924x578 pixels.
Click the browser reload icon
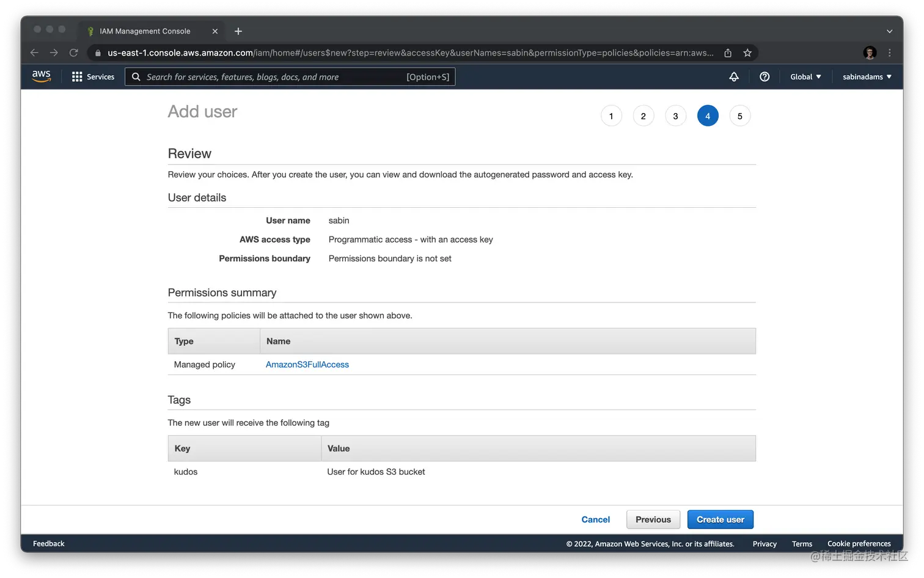(73, 53)
